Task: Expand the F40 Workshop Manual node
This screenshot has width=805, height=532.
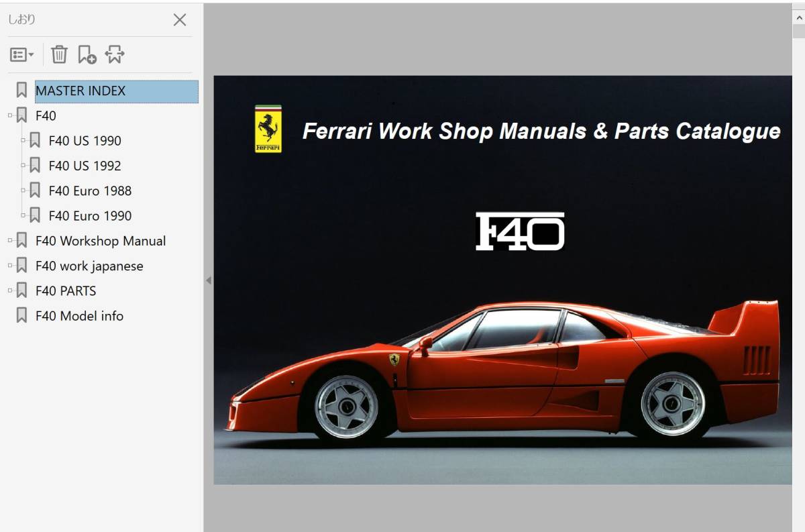Action: pyautogui.click(x=10, y=240)
